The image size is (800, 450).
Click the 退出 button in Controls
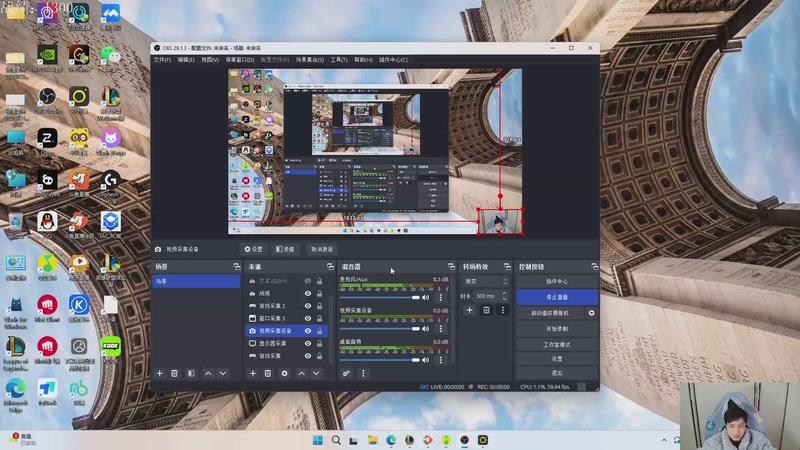click(x=557, y=373)
